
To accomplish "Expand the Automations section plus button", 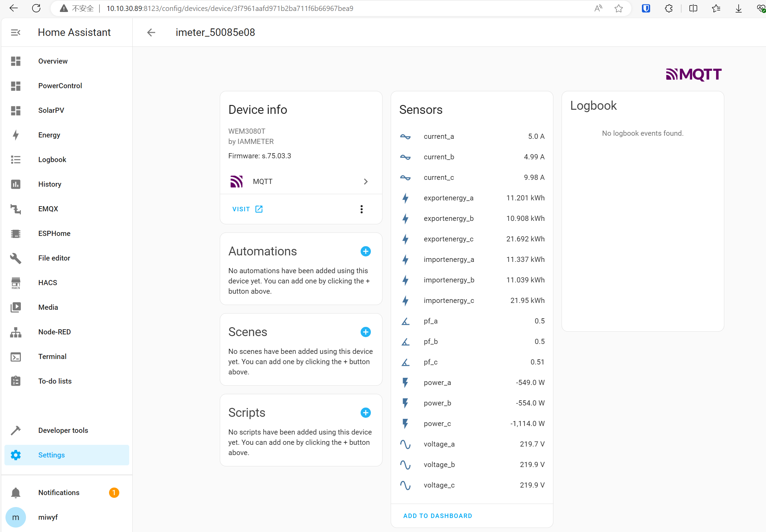I will (x=366, y=251).
